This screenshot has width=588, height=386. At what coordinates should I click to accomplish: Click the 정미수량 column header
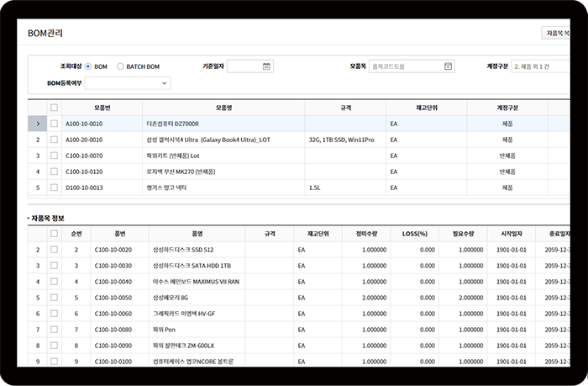tap(366, 234)
